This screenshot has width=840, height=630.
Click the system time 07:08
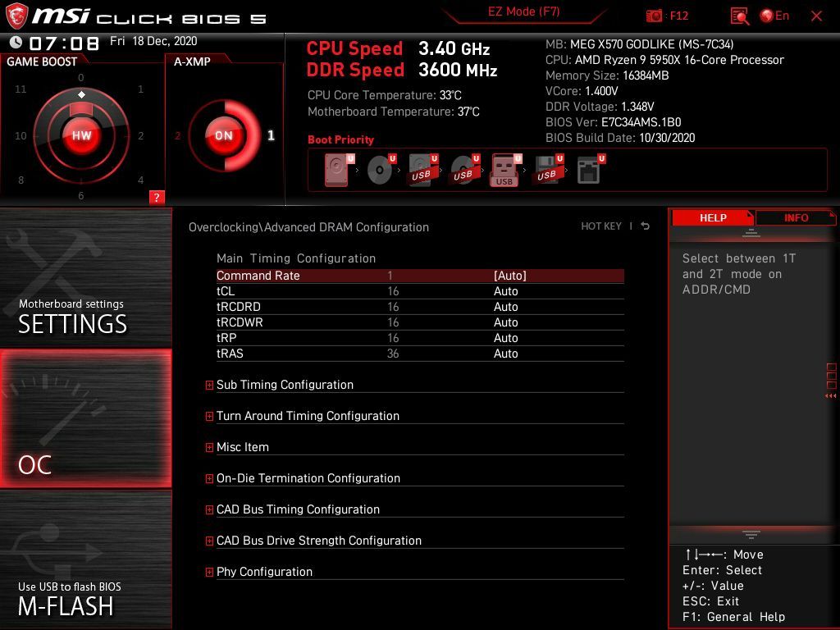coord(64,43)
